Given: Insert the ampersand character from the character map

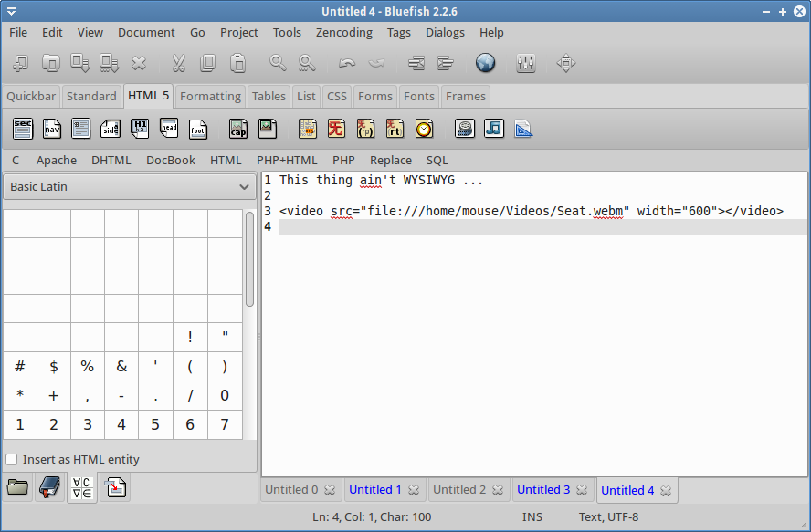Looking at the screenshot, I should 121,367.
